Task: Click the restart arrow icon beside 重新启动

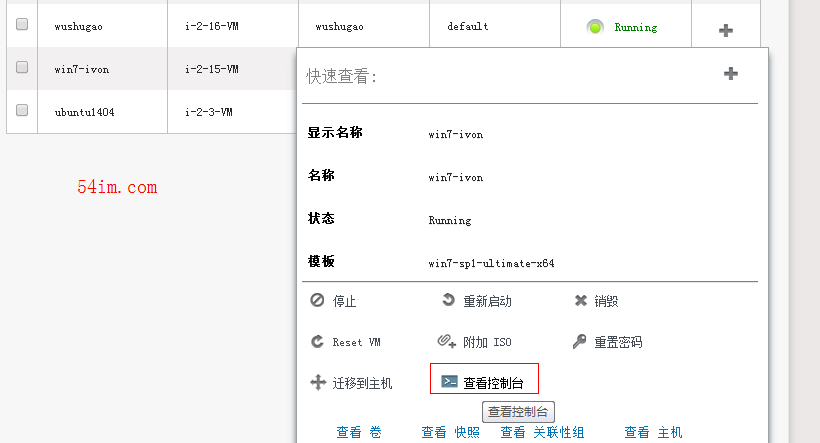Action: coord(448,300)
